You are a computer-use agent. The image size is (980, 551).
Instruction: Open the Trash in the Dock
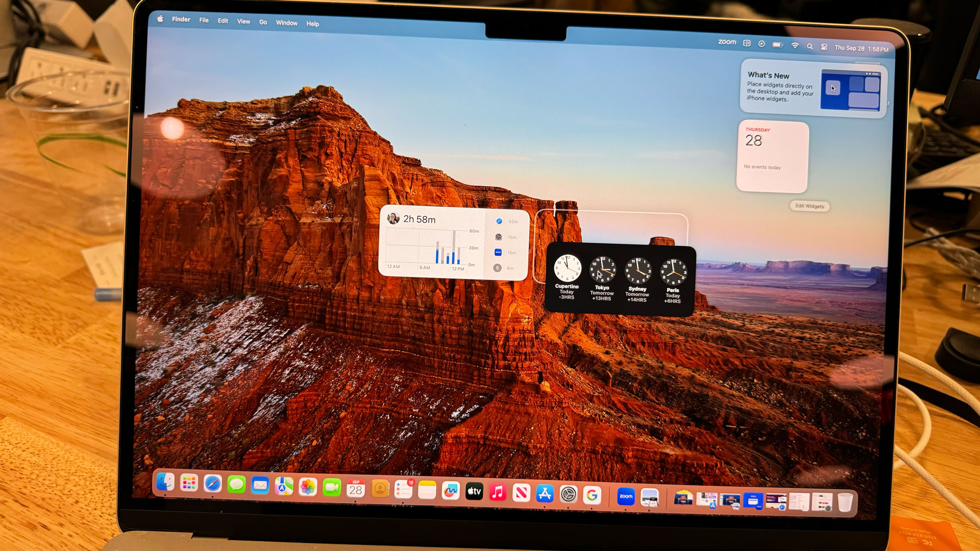pos(845,503)
